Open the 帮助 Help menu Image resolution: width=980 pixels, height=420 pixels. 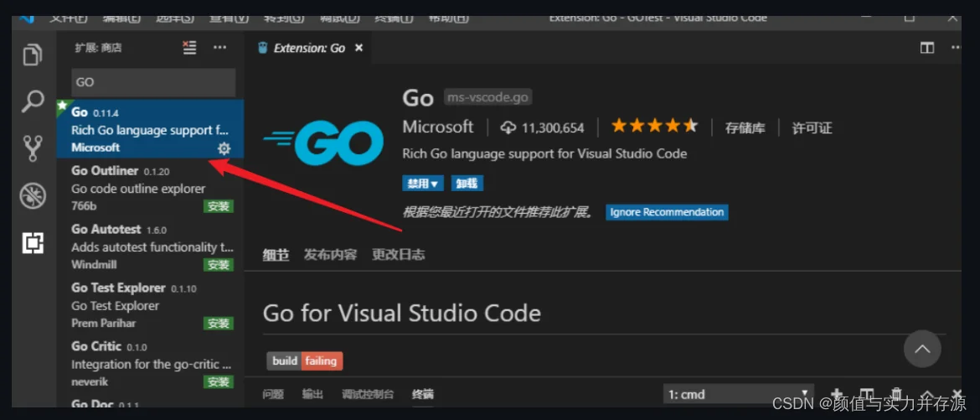click(x=448, y=18)
